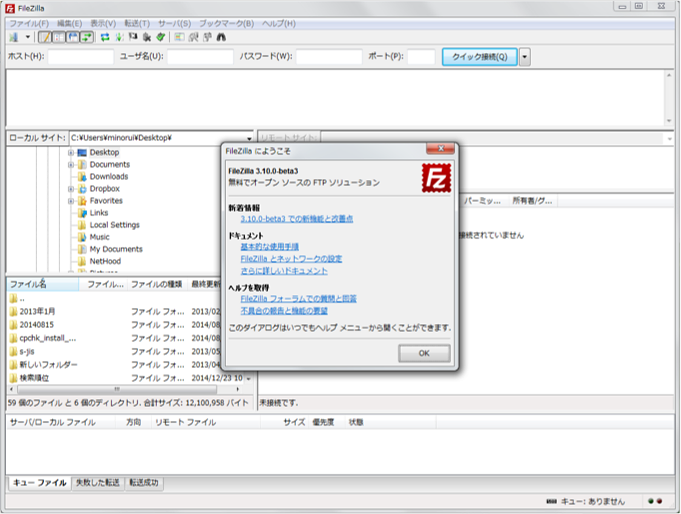Click OK in the welcome dialog
The image size is (681, 514).
coord(424,353)
